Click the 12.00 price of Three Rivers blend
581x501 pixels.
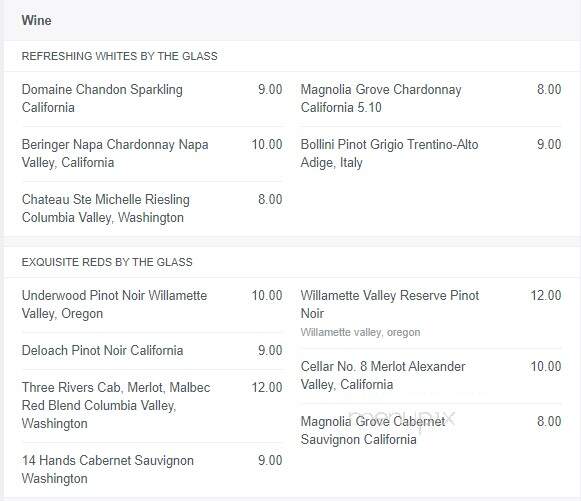[x=267, y=388]
